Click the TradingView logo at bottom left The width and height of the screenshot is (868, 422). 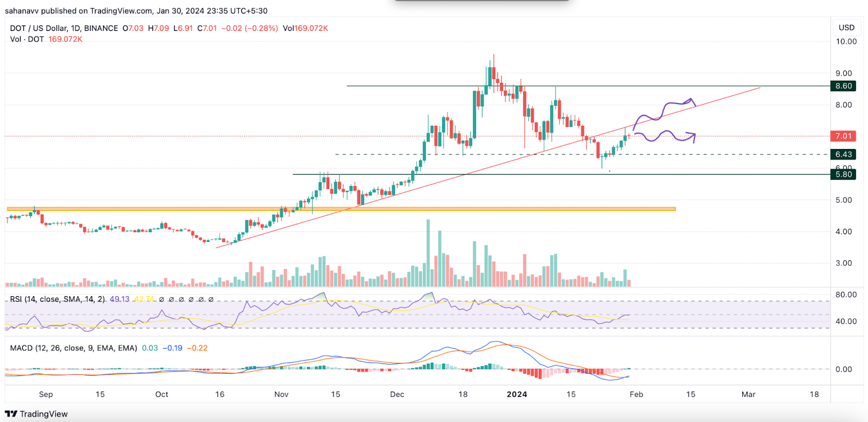click(36, 414)
